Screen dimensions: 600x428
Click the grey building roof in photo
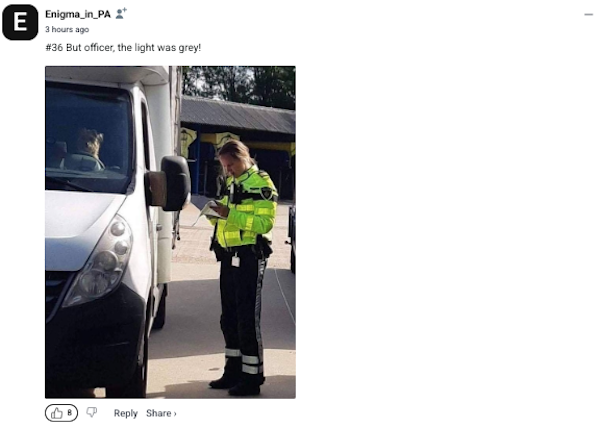238,114
